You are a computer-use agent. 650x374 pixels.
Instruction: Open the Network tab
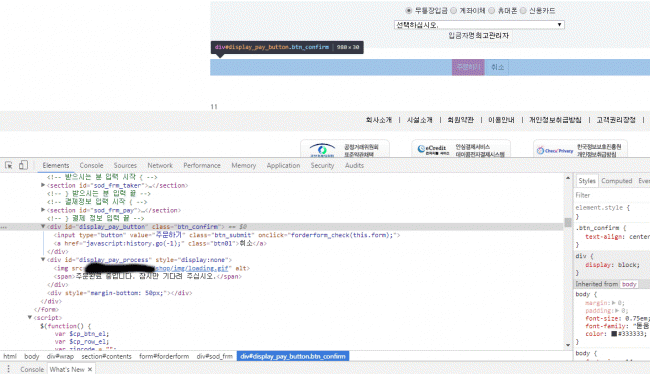point(160,165)
